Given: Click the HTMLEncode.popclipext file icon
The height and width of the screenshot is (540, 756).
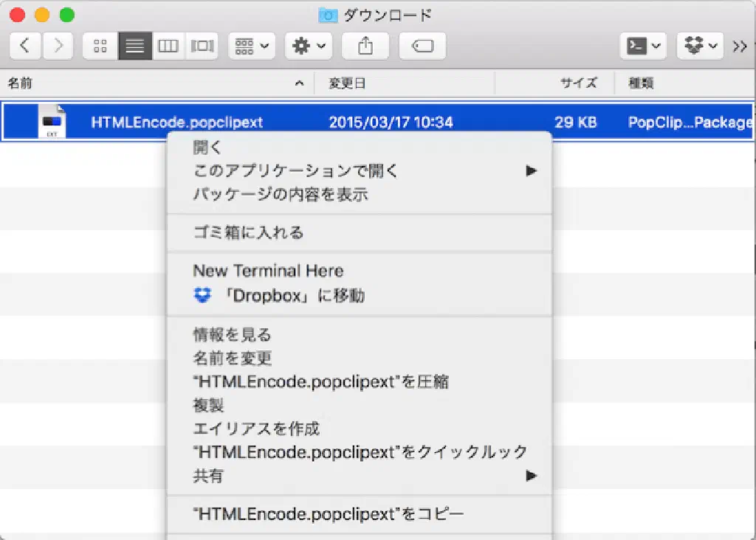Looking at the screenshot, I should pyautogui.click(x=52, y=122).
